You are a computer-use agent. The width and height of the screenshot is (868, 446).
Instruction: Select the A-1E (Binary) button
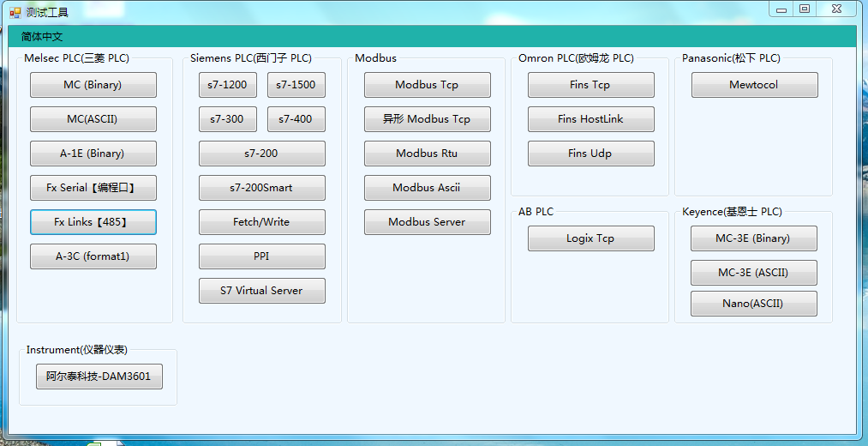[x=93, y=154]
